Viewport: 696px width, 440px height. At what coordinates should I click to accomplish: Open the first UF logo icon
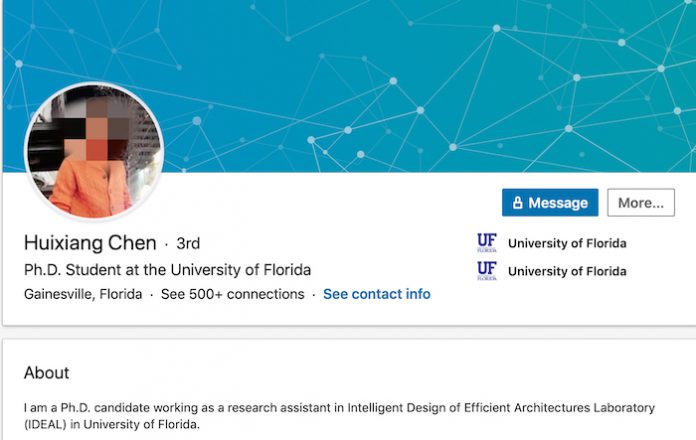(487, 243)
